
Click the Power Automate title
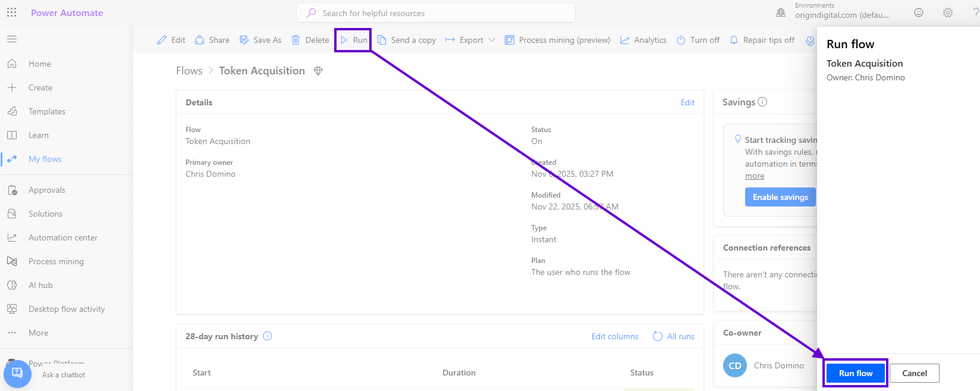click(67, 12)
